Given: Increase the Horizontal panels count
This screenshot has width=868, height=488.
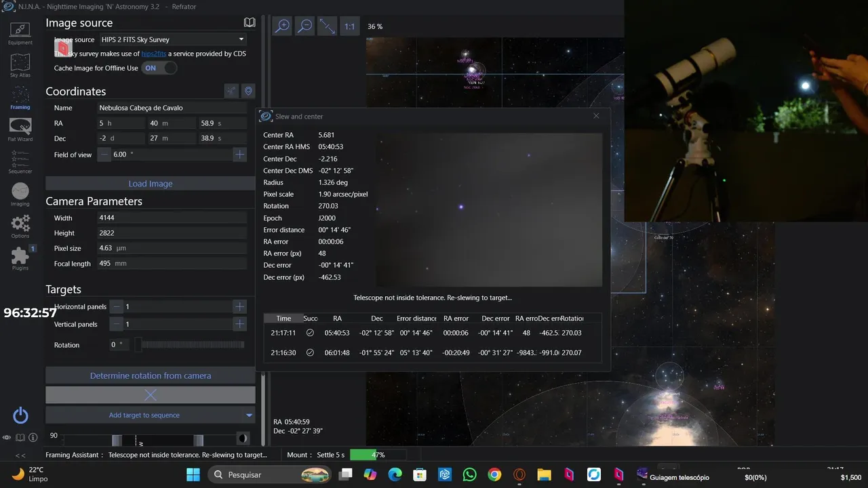Looking at the screenshot, I should coord(239,306).
